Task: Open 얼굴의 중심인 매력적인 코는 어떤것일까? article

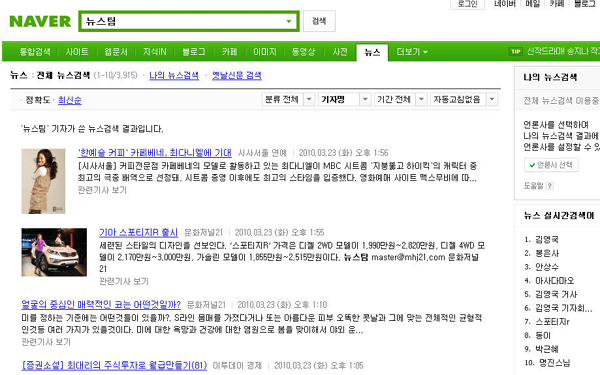Action: tap(101, 305)
